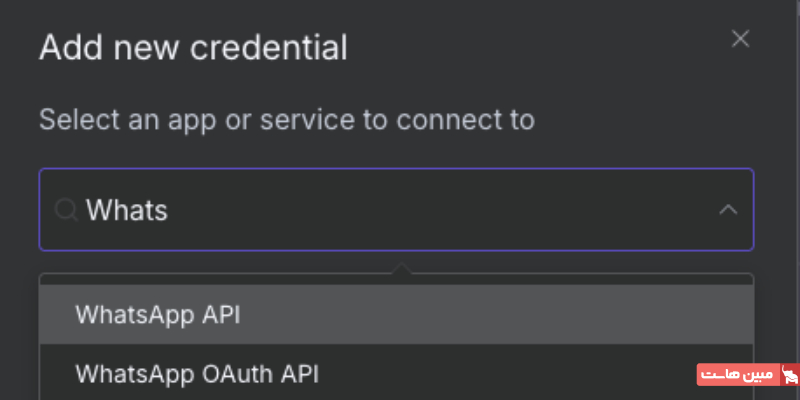Choose the WhatsApp OAuth API option
This screenshot has height=400, width=800.
coord(197,374)
